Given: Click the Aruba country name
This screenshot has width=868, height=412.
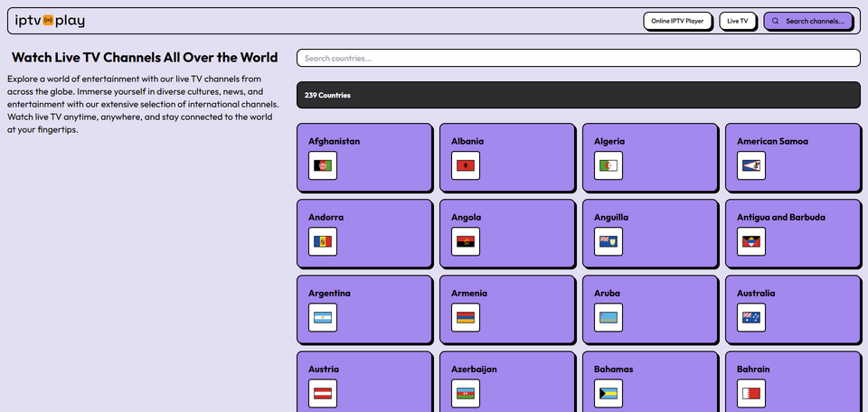Looking at the screenshot, I should coord(608,293).
